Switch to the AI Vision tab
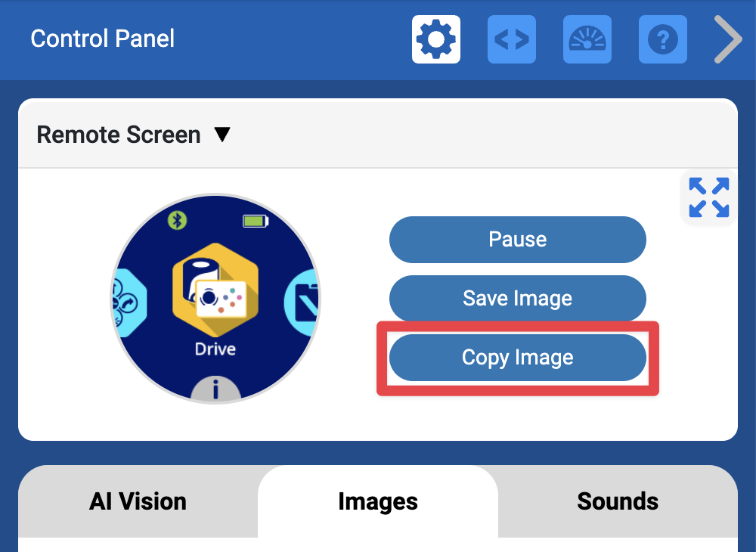756x552 pixels. pyautogui.click(x=137, y=501)
